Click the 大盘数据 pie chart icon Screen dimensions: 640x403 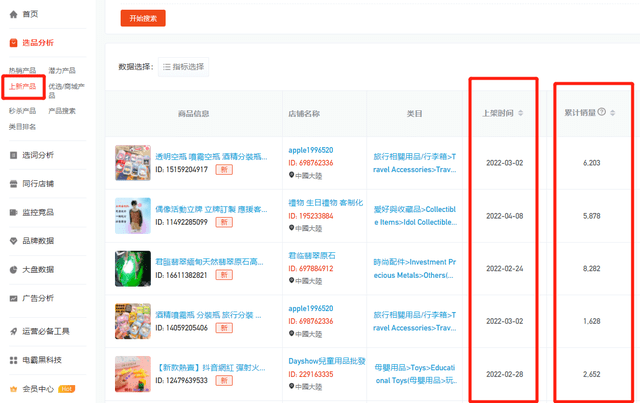click(13, 269)
